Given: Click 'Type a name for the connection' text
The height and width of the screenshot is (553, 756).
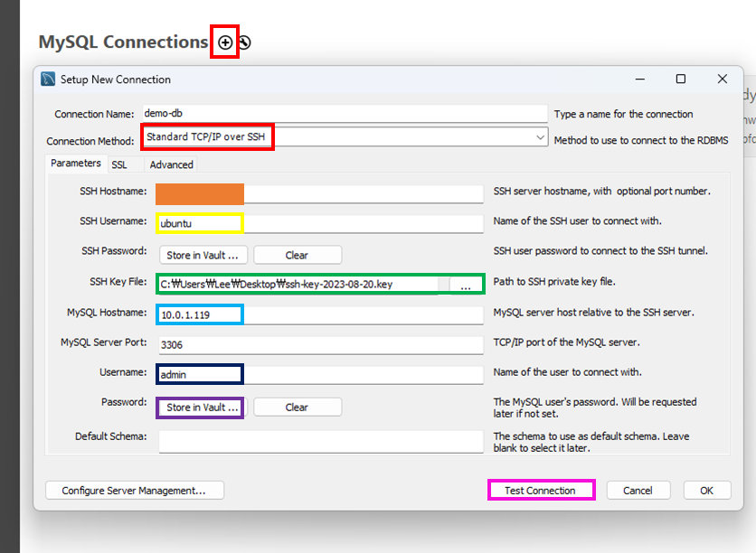Looking at the screenshot, I should (x=623, y=114).
